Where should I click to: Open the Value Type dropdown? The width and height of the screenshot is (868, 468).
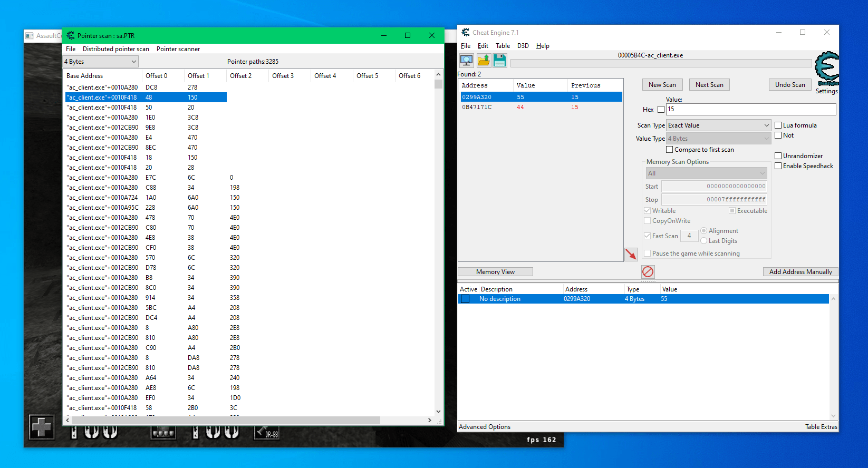click(x=719, y=139)
